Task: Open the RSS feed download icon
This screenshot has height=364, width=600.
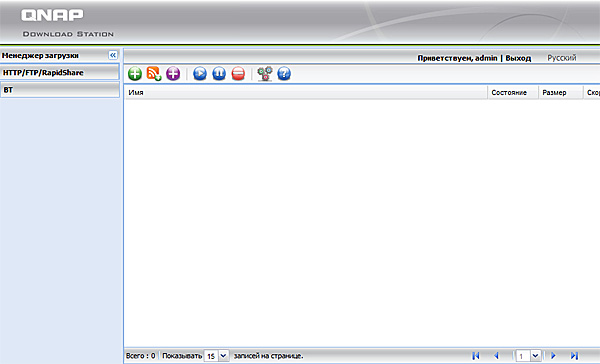Action: [x=154, y=73]
